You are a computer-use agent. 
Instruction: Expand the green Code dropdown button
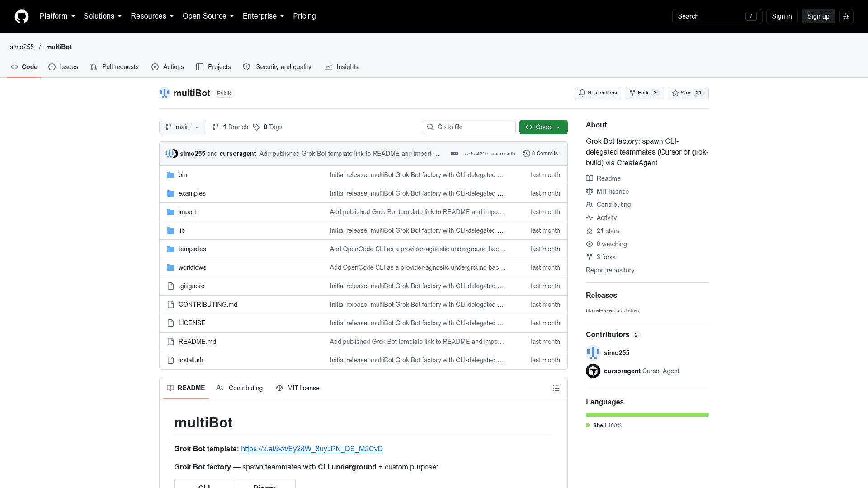(543, 127)
